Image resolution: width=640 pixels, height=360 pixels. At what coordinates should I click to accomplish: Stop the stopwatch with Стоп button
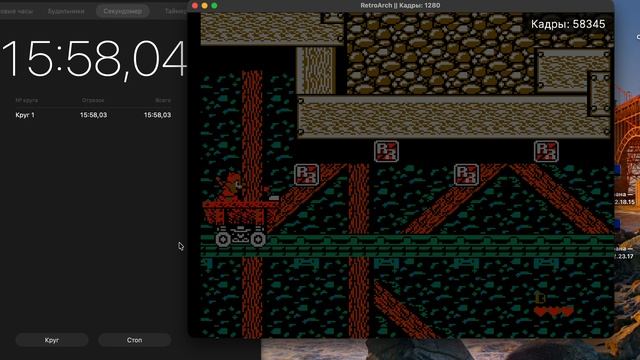click(x=134, y=340)
